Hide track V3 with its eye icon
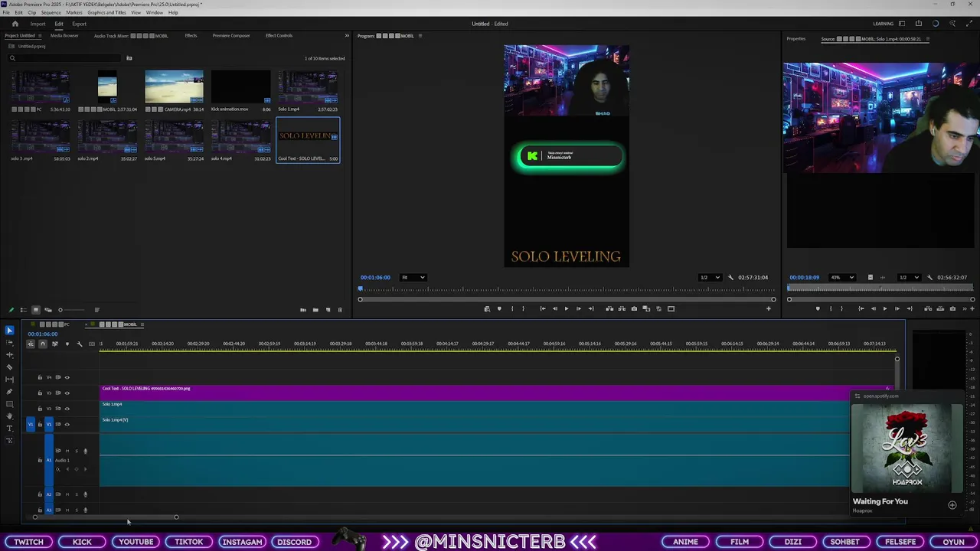This screenshot has height=551, width=980. click(x=67, y=393)
